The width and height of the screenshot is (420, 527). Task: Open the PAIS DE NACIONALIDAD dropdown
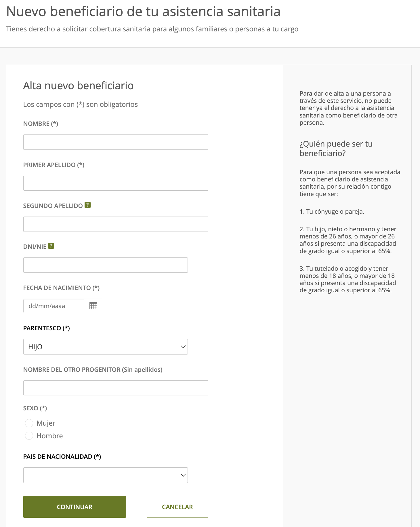[x=105, y=475]
